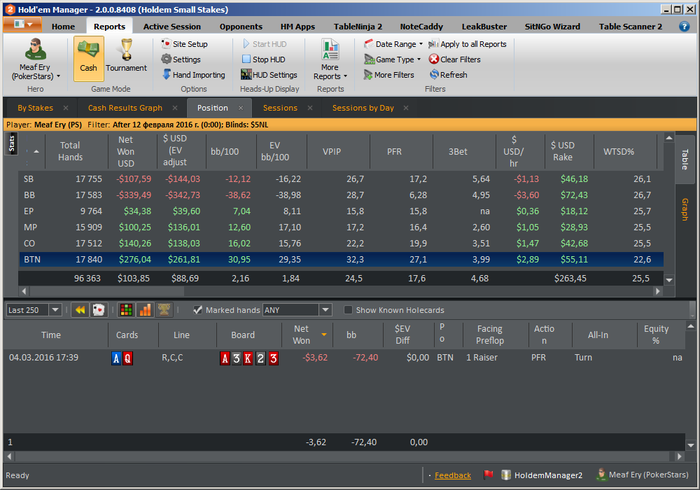Select Cash game mode
The height and width of the screenshot is (490, 700).
click(x=88, y=58)
